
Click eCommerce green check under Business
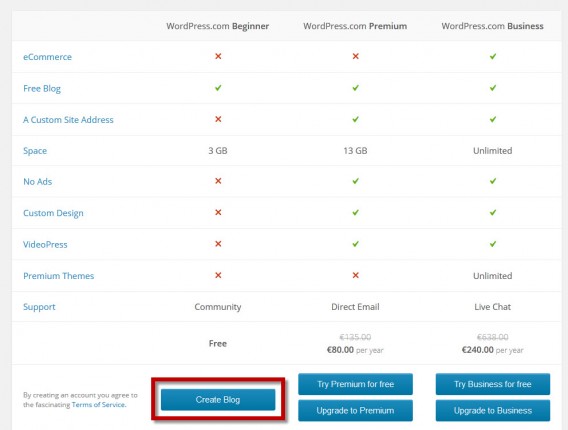[493, 56]
